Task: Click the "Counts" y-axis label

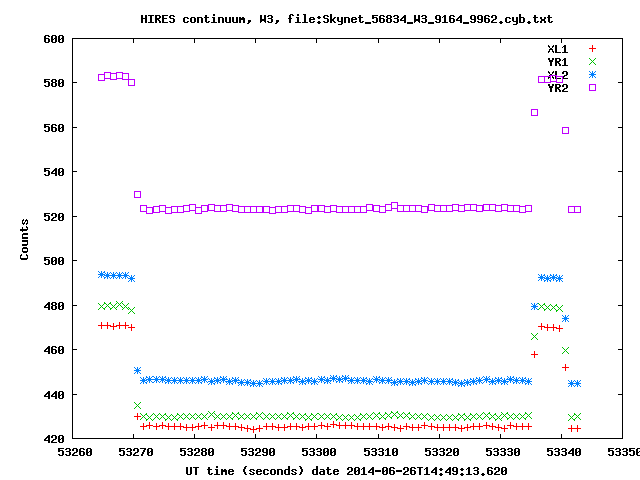Action: coord(24,239)
